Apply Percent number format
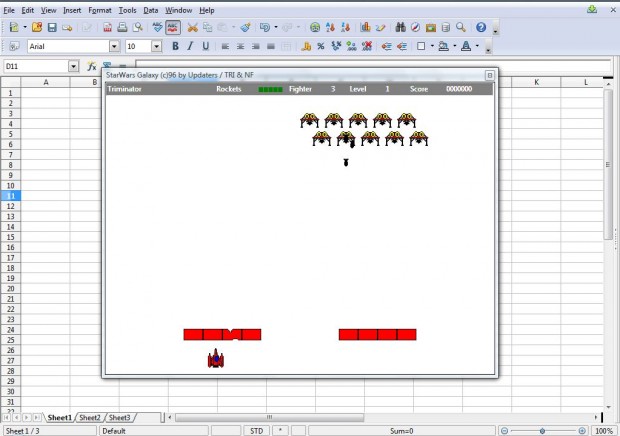The image size is (620, 436). 321,46
